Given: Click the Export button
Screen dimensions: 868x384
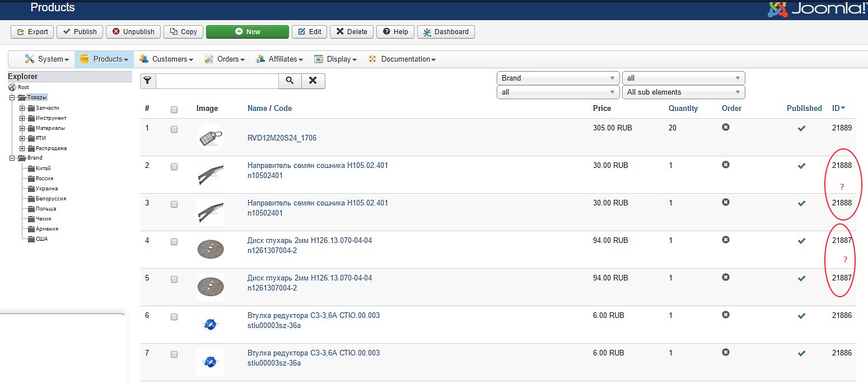Looking at the screenshot, I should [32, 32].
